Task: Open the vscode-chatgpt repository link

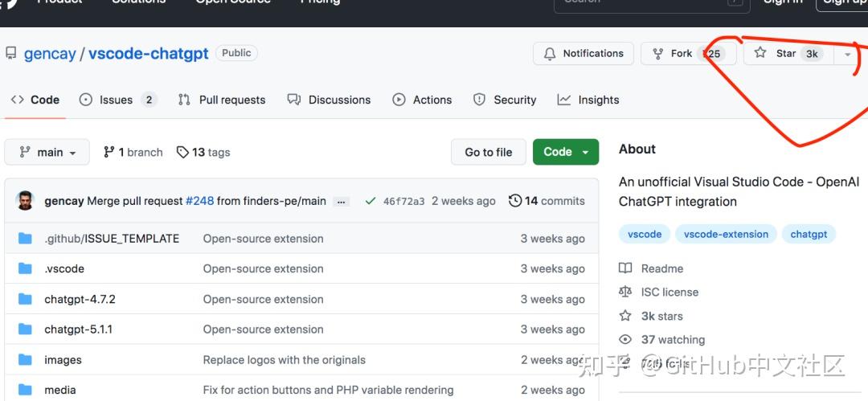Action: coord(149,53)
